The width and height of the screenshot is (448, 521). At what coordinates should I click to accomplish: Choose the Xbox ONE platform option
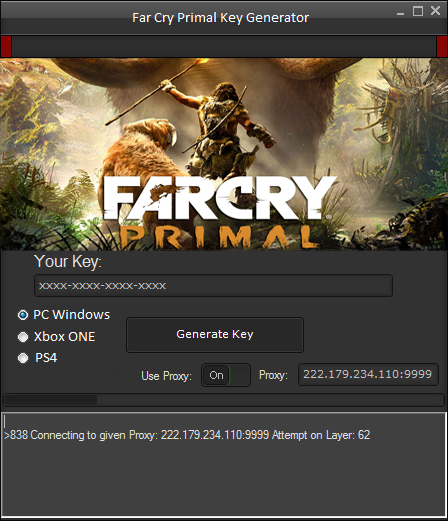[23, 337]
